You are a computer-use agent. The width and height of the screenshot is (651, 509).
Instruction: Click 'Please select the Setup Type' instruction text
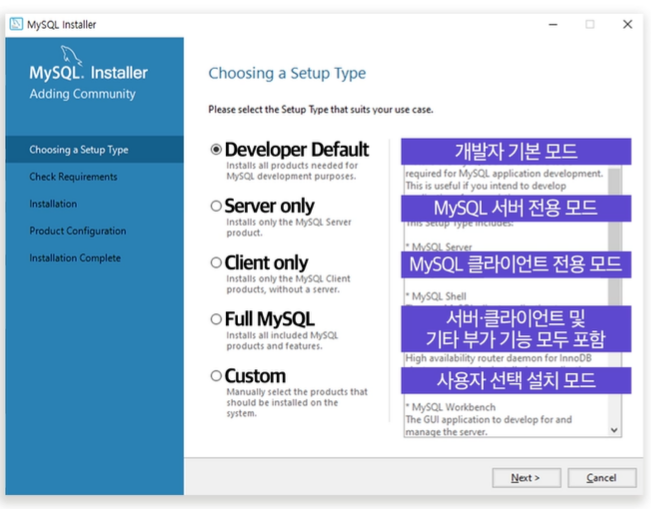321,110
